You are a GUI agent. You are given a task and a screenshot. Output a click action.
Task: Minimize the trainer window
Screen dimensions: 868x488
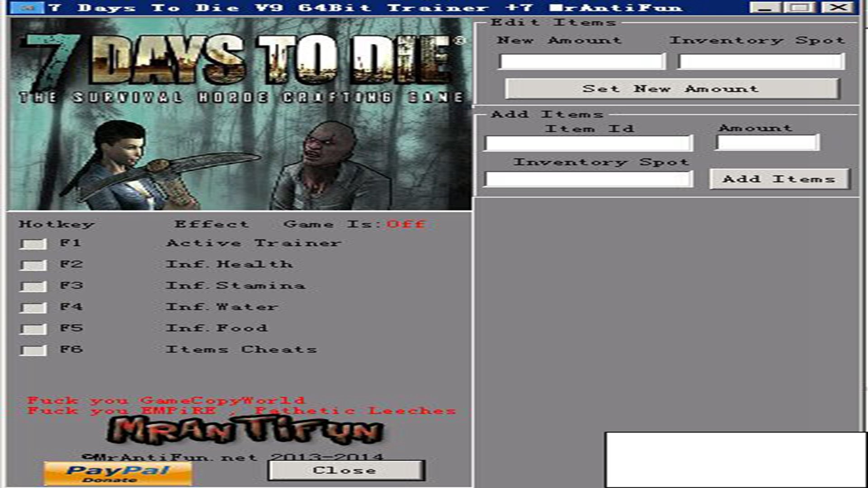tap(764, 7)
